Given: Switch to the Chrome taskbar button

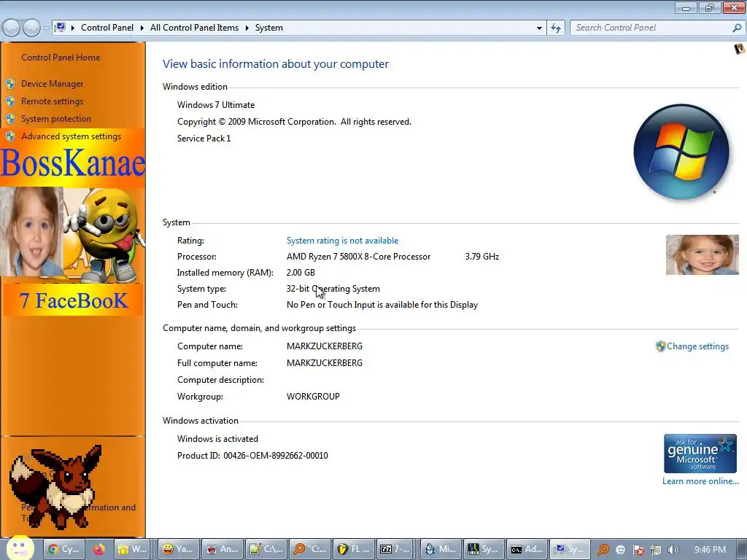Looking at the screenshot, I should pos(64,550).
